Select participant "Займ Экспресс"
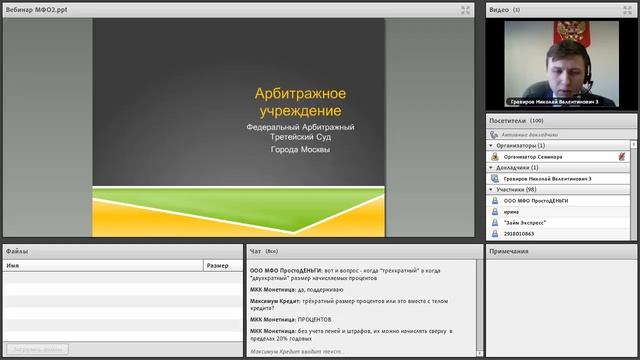Screen dimensions: 640x360 point(558,223)
